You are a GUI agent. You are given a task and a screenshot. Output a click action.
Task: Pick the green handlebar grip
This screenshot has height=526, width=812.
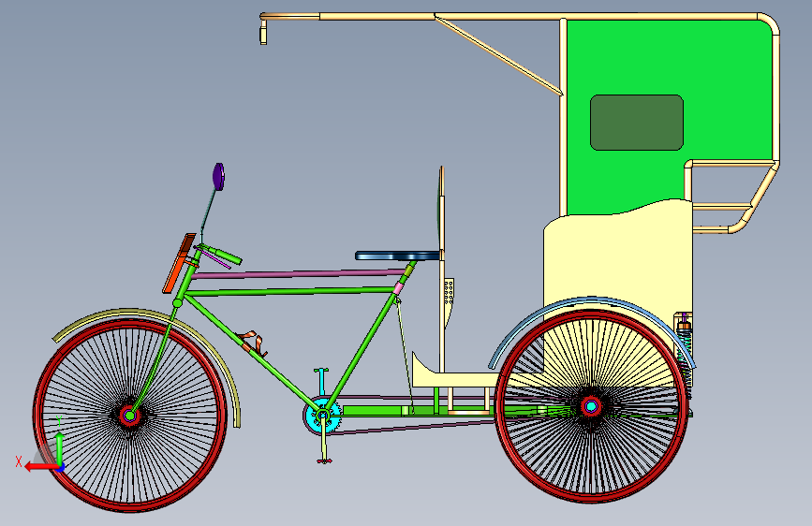[226, 256]
